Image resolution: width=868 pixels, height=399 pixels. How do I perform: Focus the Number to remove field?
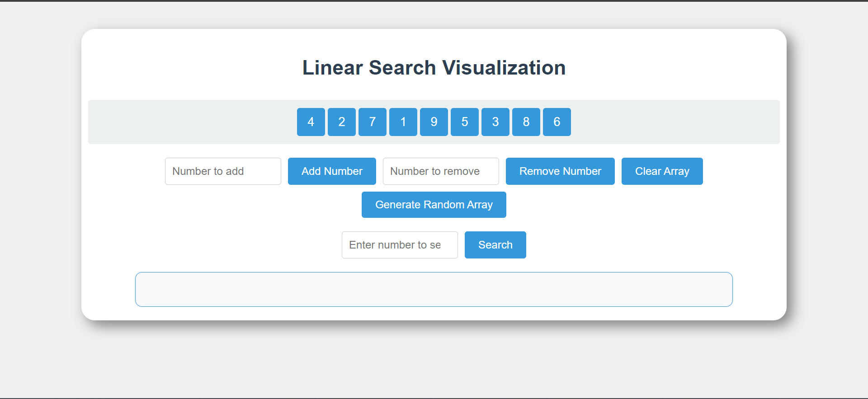pyautogui.click(x=441, y=171)
